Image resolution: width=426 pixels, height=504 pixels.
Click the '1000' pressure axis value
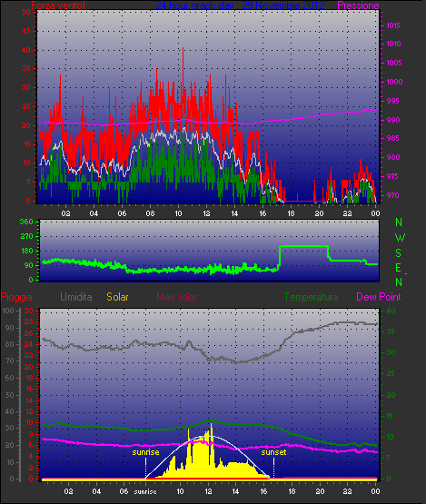(x=394, y=82)
